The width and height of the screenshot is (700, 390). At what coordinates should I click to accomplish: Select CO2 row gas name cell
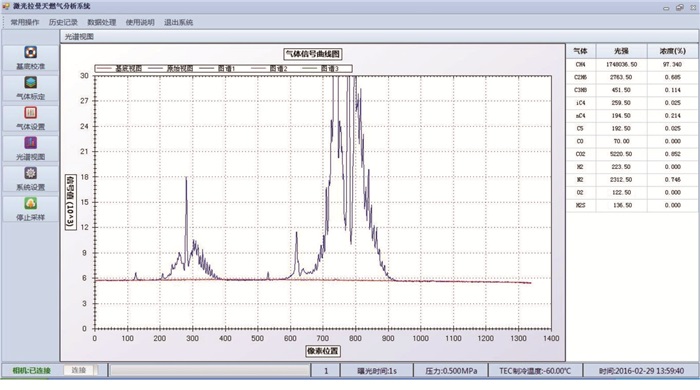(580, 154)
